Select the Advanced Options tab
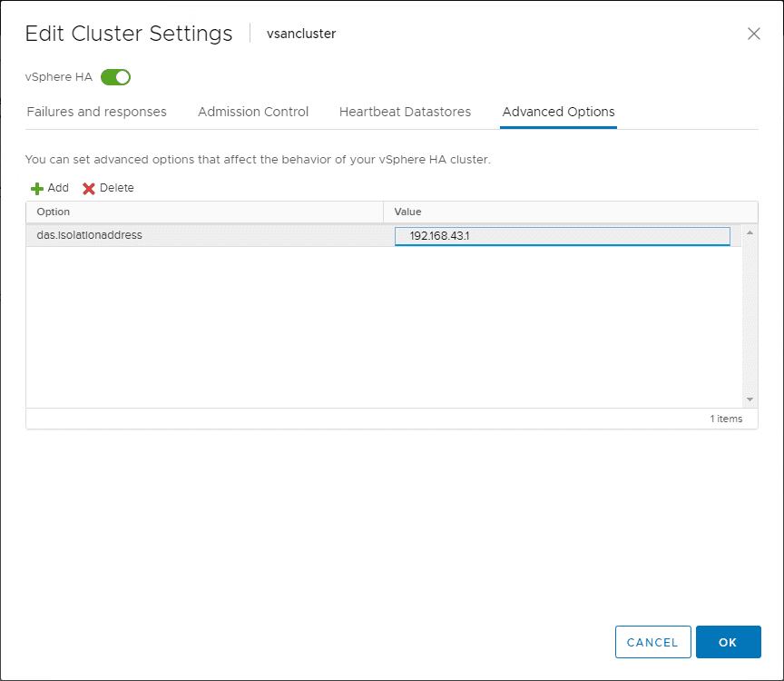Viewport: 784px width, 681px height. [558, 112]
